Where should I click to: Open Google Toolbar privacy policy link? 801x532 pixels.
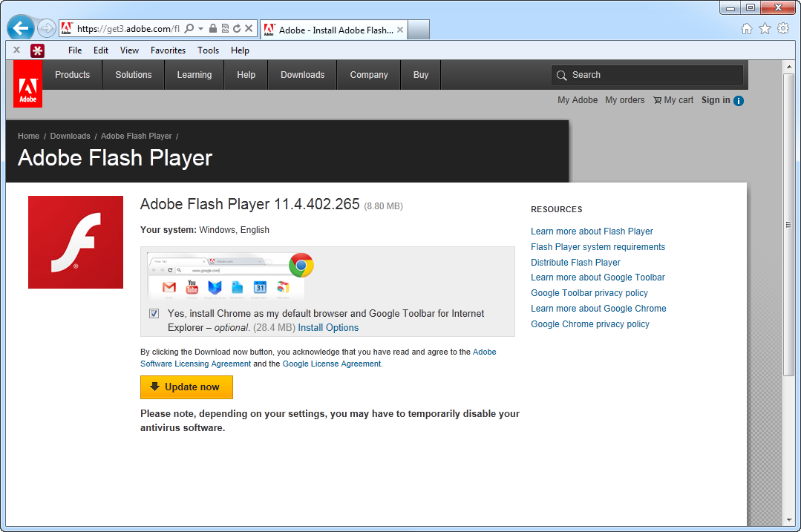click(x=589, y=293)
